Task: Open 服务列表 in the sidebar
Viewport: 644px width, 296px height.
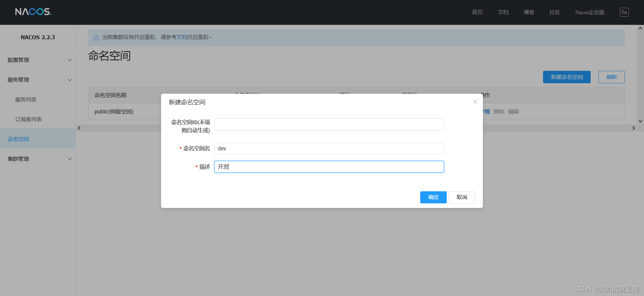Action: [26, 100]
